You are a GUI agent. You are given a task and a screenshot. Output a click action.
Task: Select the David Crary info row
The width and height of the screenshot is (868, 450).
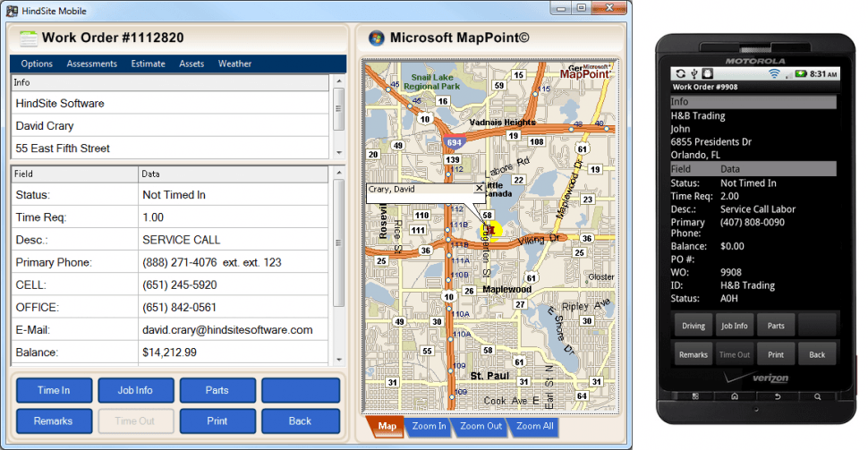[171, 126]
